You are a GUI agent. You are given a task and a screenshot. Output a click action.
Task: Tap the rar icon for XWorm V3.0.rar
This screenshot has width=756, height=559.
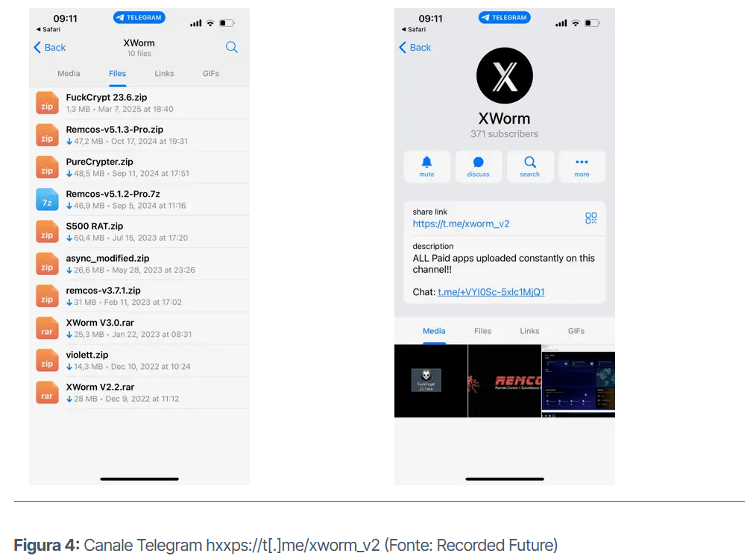point(47,329)
